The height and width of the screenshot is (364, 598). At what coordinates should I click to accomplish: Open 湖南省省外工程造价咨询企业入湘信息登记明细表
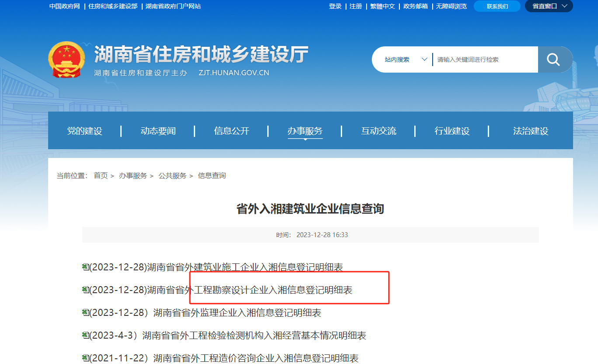224,358
